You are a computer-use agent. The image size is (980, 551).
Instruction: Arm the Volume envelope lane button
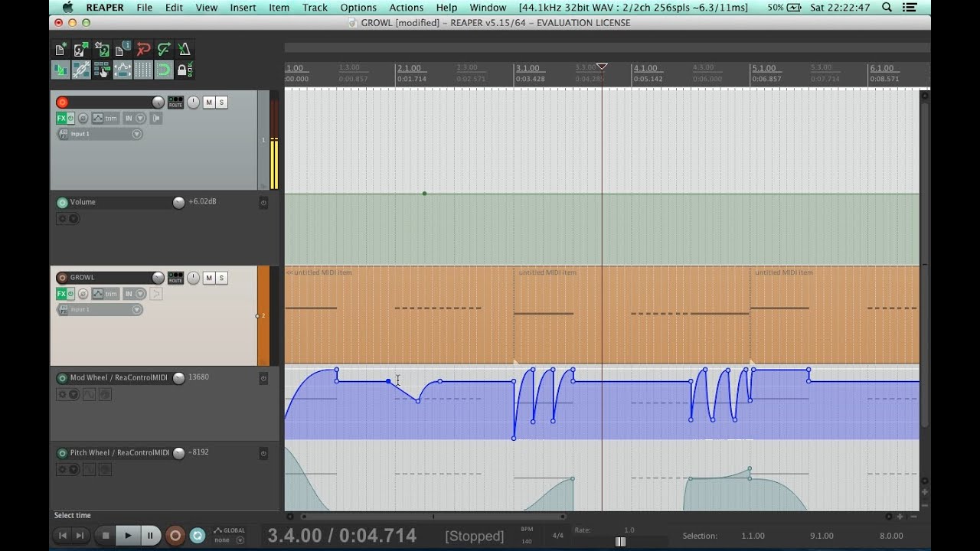62,203
